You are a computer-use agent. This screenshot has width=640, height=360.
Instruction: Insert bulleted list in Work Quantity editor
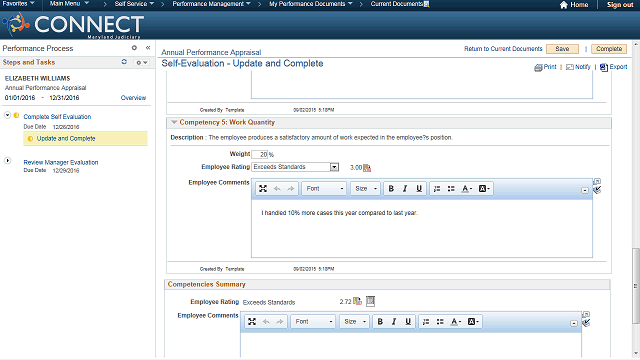(451, 189)
